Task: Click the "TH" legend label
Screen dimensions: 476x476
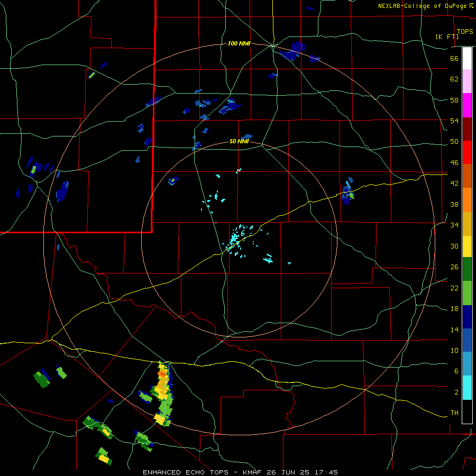Action: (454, 413)
